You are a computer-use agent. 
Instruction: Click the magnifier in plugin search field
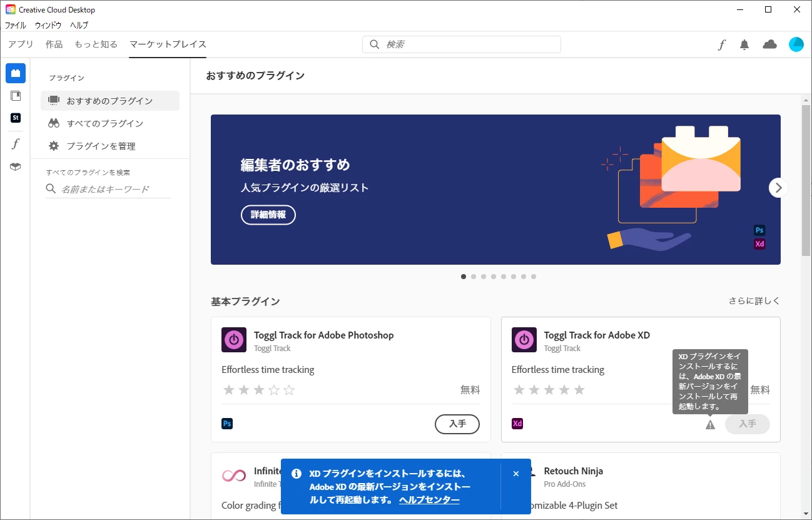(51, 189)
